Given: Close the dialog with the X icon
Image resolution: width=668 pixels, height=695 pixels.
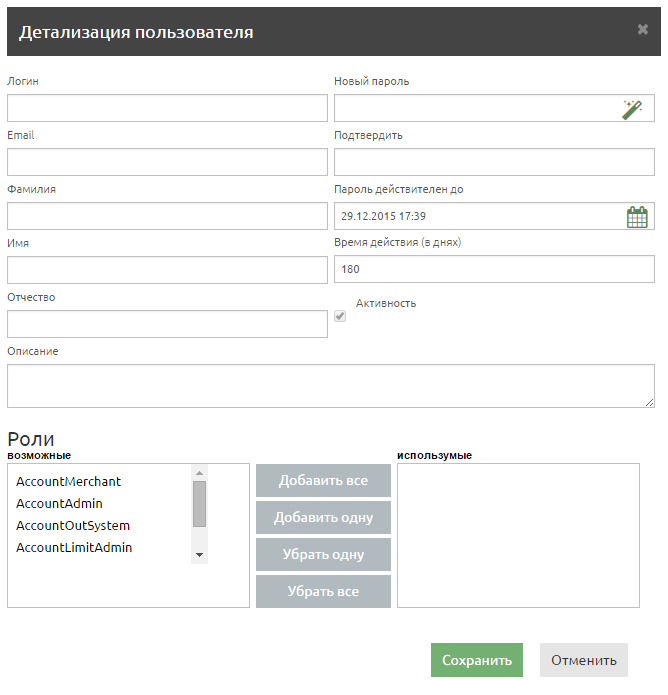Looking at the screenshot, I should pos(643,30).
